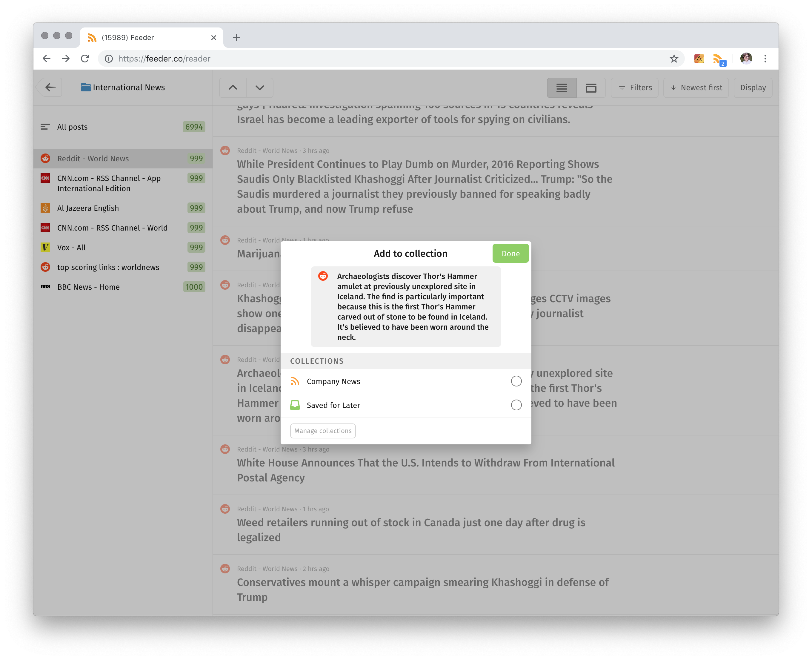812x660 pixels.
Task: Click the COLLECTIONS section header
Action: pos(406,361)
